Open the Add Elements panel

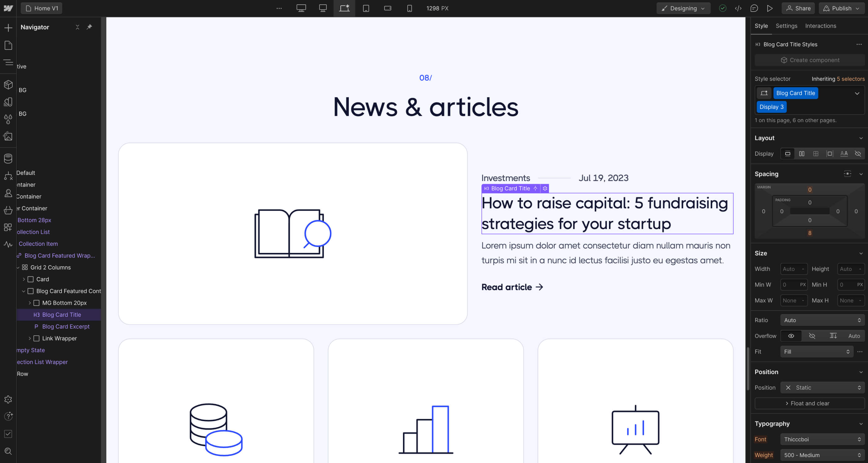pos(8,27)
